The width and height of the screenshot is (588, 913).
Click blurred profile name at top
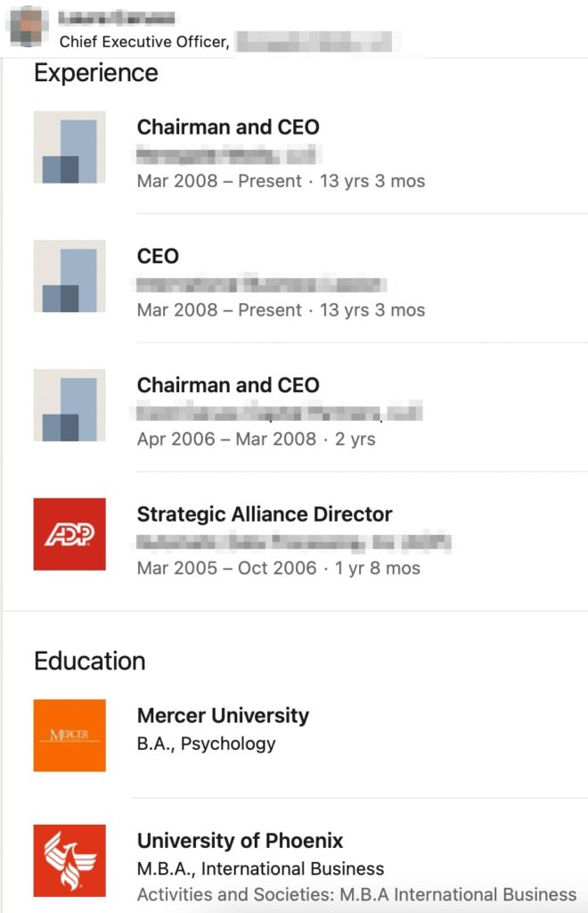pos(117,19)
